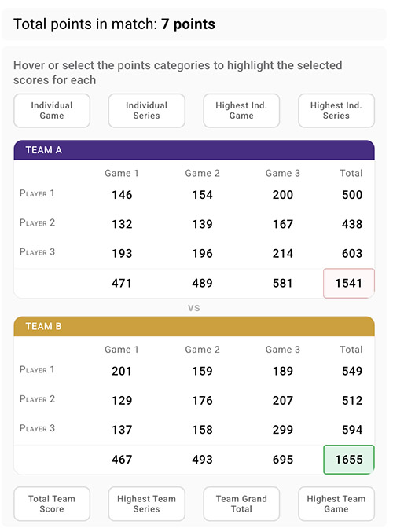The height and width of the screenshot is (532, 393).
Task: Click the Highest Ind. Game button
Action: click(241, 111)
